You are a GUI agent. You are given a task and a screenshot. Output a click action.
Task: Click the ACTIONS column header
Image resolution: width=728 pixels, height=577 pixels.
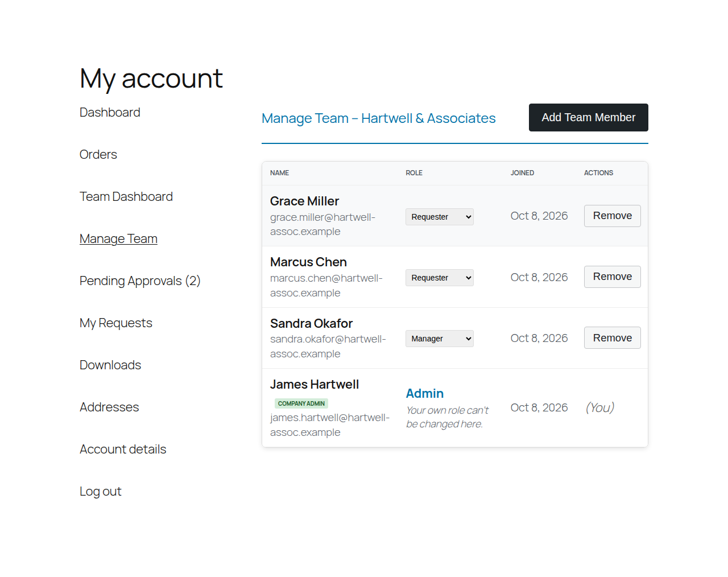pyautogui.click(x=598, y=173)
